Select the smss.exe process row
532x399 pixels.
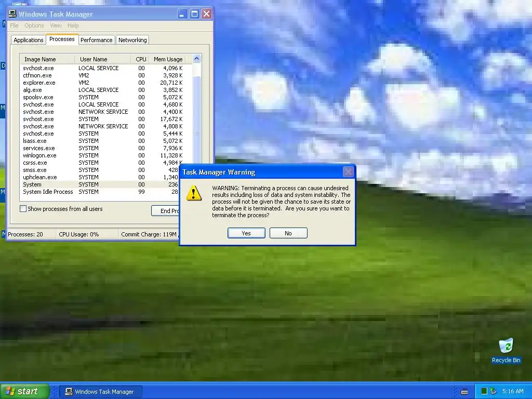click(x=99, y=170)
